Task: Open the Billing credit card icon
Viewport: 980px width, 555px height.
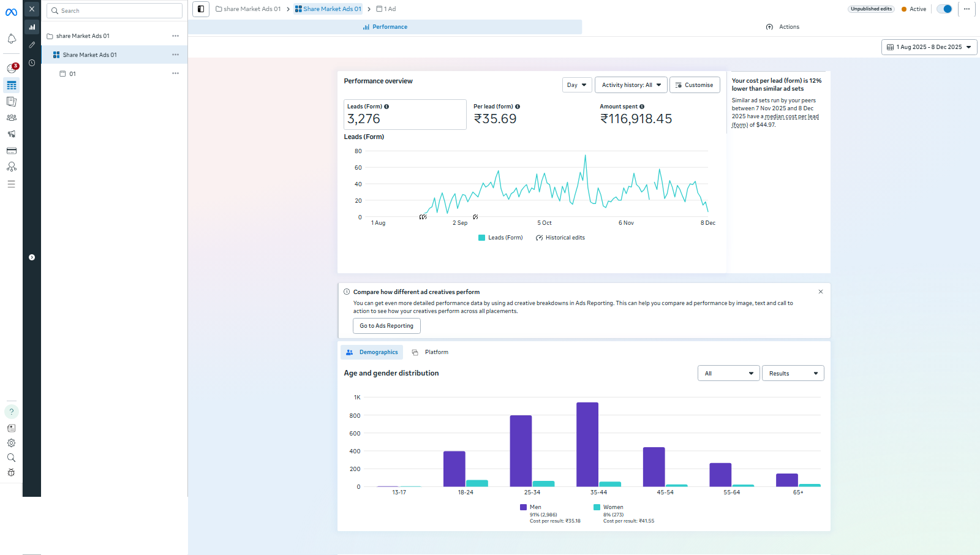Action: click(11, 151)
